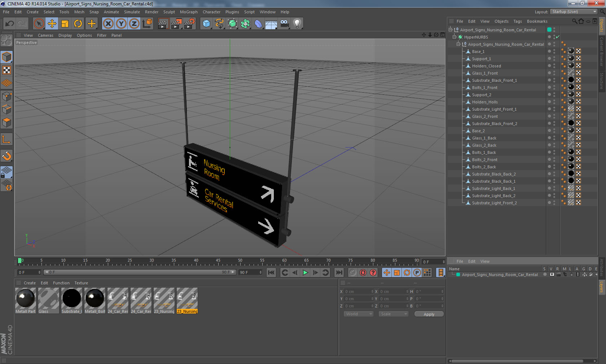Select the Metall Part material ball

26,301
